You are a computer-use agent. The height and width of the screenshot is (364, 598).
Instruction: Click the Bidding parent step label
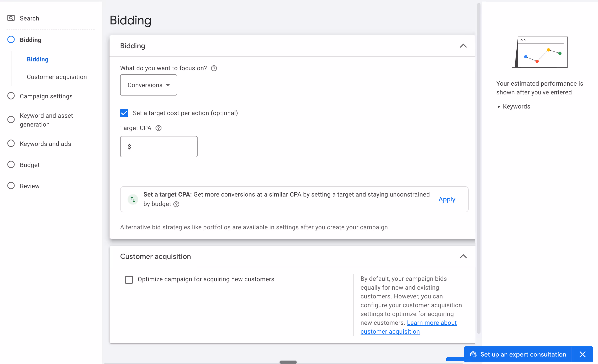(31, 40)
